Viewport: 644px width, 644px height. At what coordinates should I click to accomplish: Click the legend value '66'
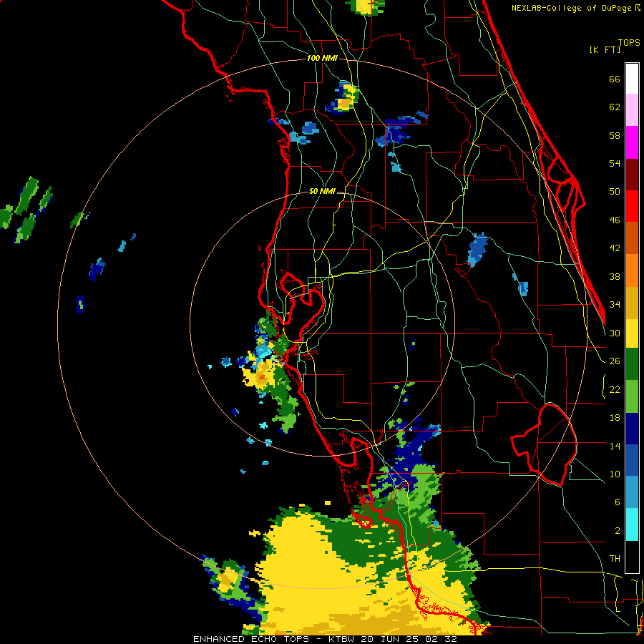[615, 79]
